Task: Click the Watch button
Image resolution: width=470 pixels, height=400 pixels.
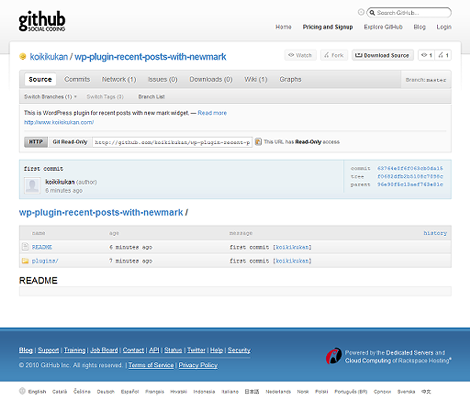Action: (300, 55)
